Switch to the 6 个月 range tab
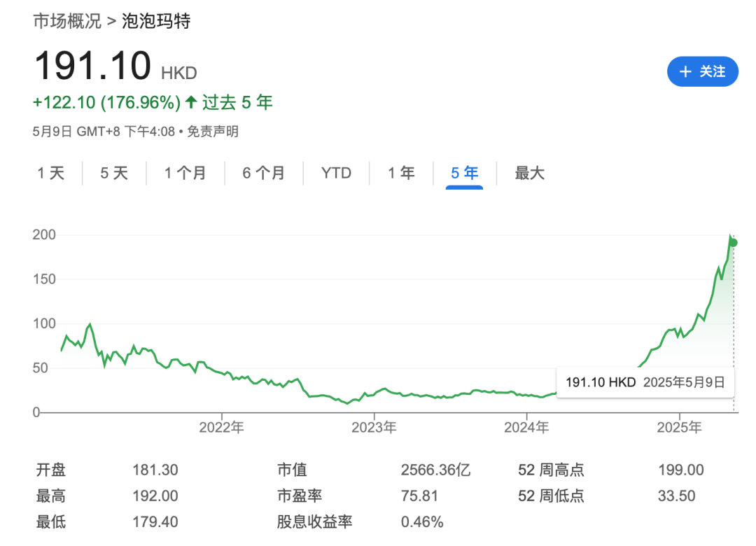756x546 pixels. tap(264, 173)
